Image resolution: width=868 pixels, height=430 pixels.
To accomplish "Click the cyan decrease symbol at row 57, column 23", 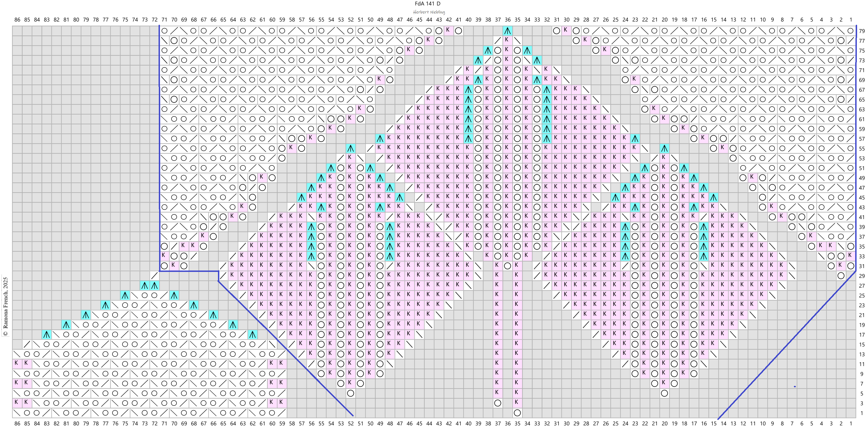I will coord(635,139).
